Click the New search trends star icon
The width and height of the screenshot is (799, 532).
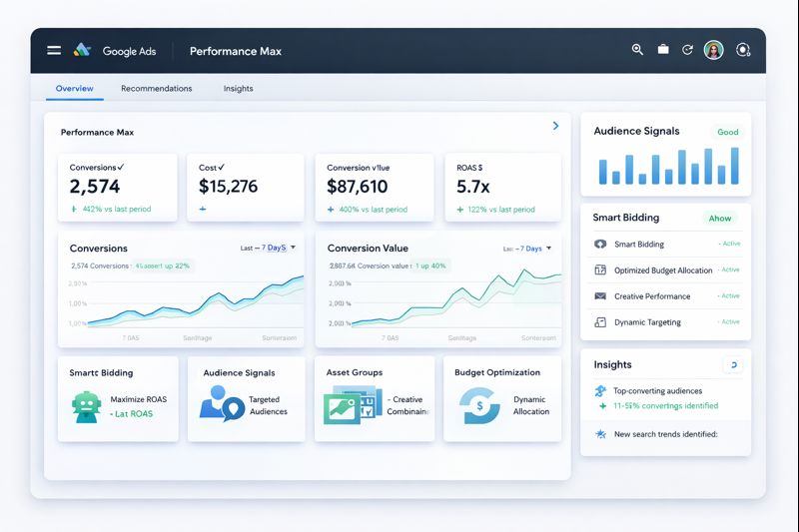[601, 434]
